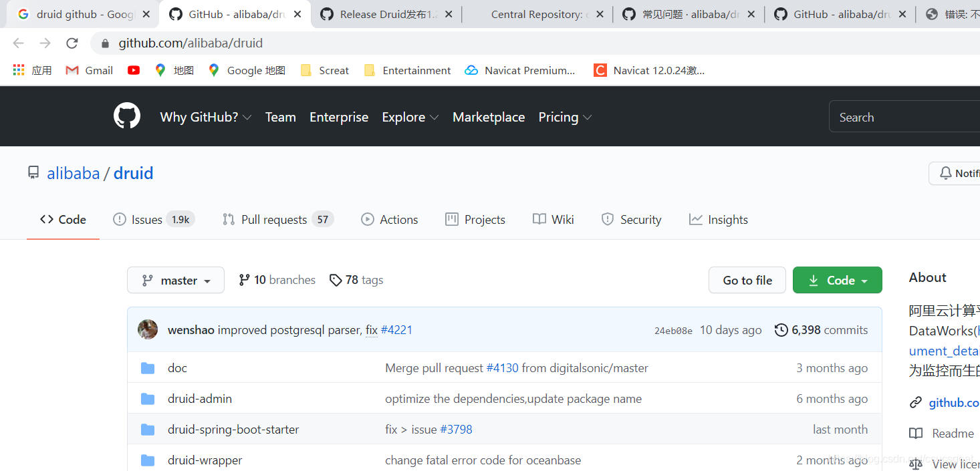980x471 pixels.
Task: Click the browser back arrow
Action: click(18, 43)
